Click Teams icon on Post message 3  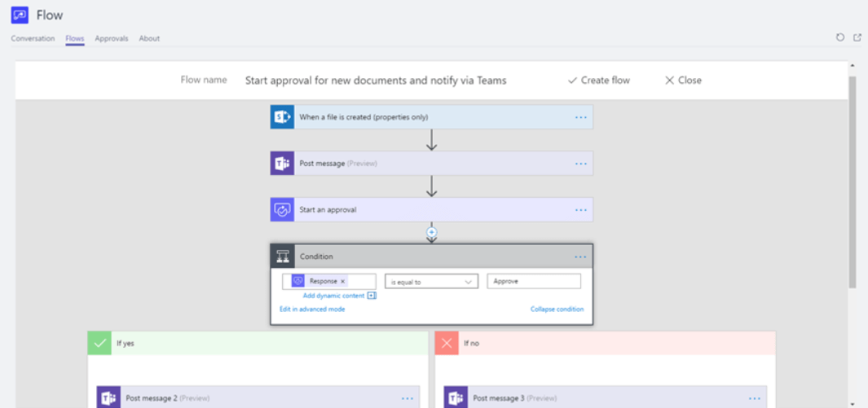pos(456,397)
